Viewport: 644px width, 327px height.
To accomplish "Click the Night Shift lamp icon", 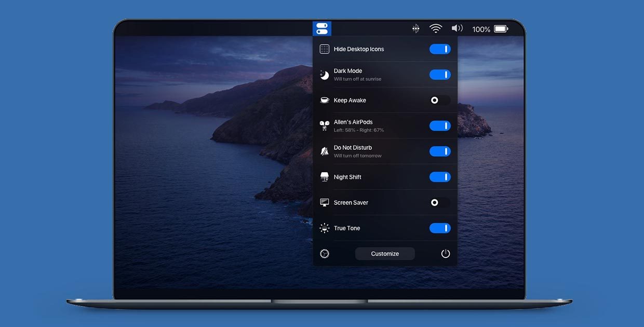I will (x=325, y=177).
